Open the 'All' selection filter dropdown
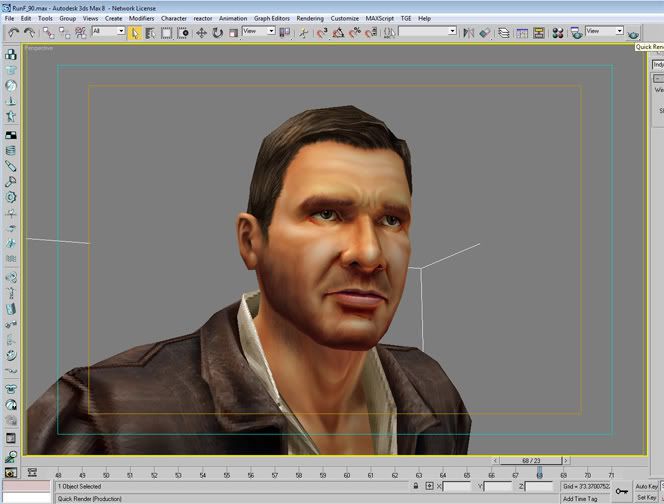 click(108, 32)
